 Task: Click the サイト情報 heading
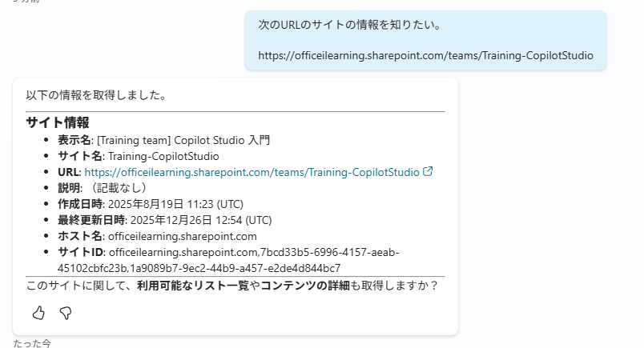coord(58,122)
